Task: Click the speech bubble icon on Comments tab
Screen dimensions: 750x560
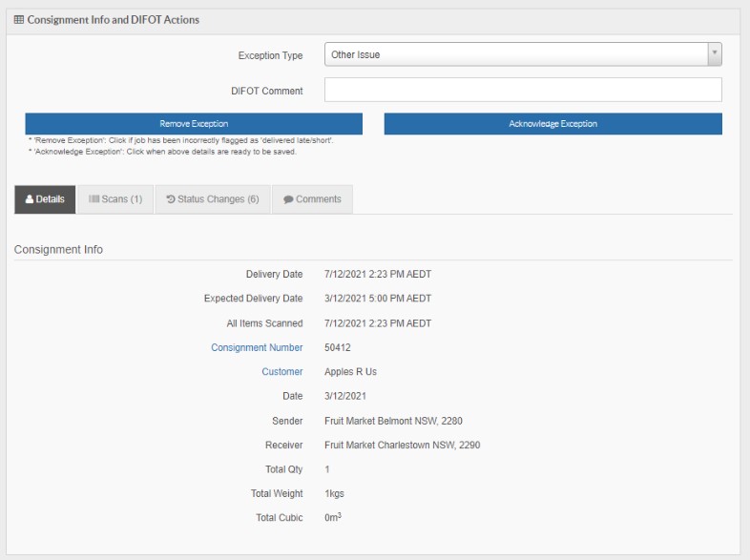Action: [288, 199]
